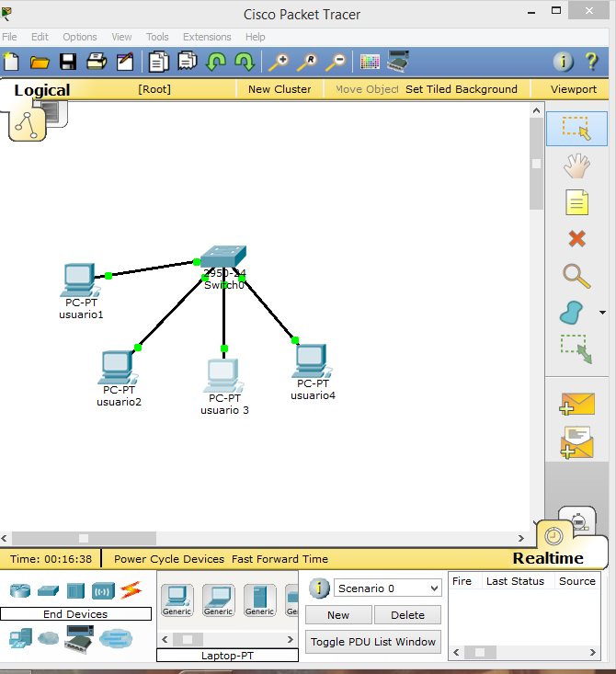Viewport: 616px width, 674px height.
Task: Select the Draw Polygon shape tool
Action: point(572,313)
